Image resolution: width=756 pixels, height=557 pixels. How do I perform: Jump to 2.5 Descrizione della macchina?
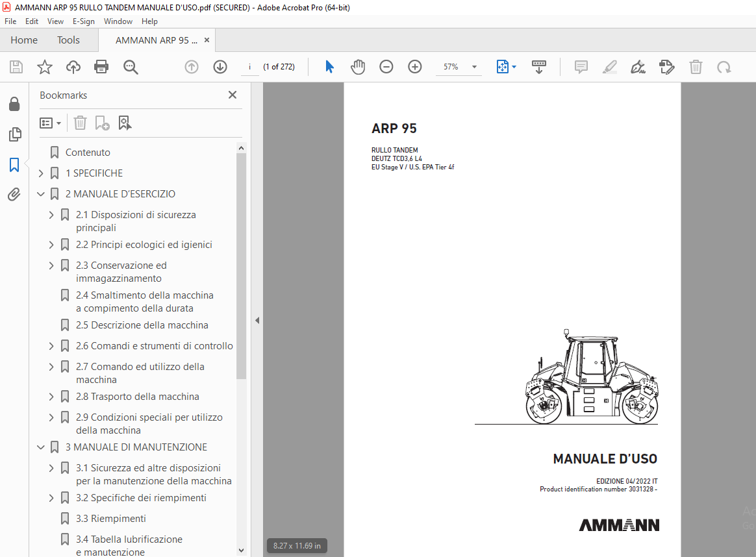click(142, 325)
